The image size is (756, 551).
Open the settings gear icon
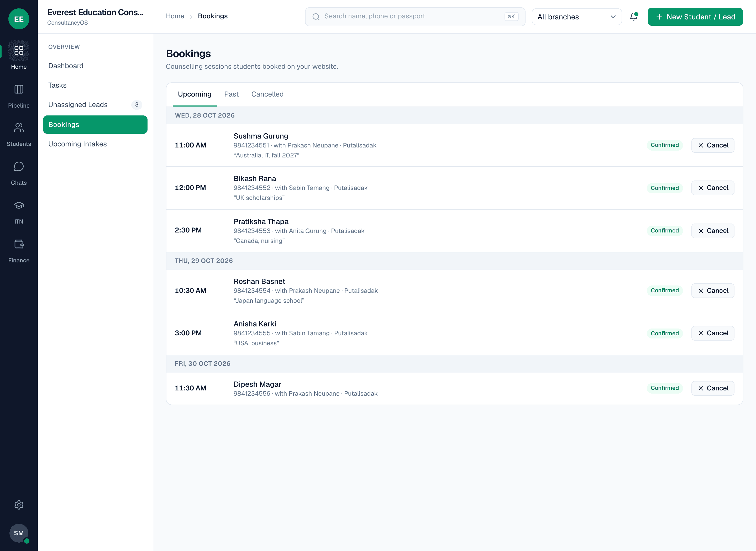click(19, 505)
